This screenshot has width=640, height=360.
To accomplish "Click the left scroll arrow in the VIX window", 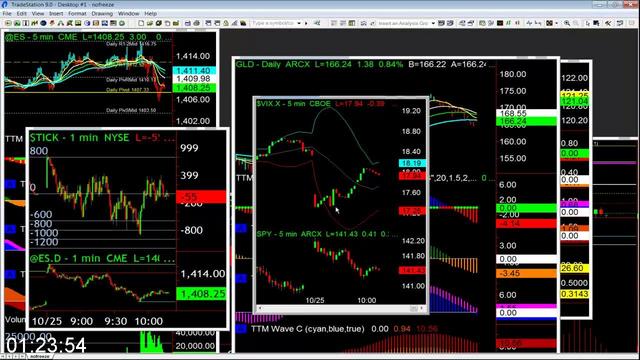I will pyautogui.click(x=260, y=309).
